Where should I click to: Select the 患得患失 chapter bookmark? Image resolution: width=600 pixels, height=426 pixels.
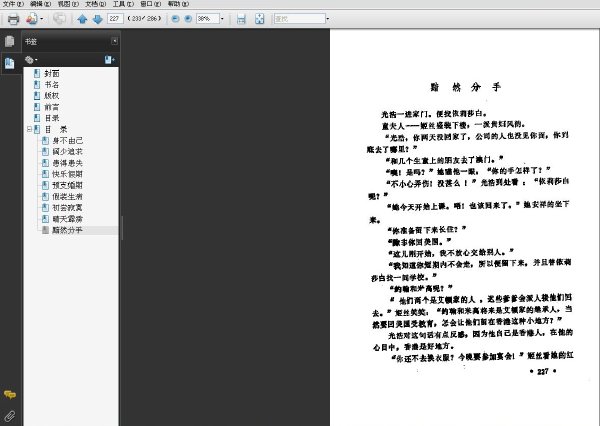67,163
